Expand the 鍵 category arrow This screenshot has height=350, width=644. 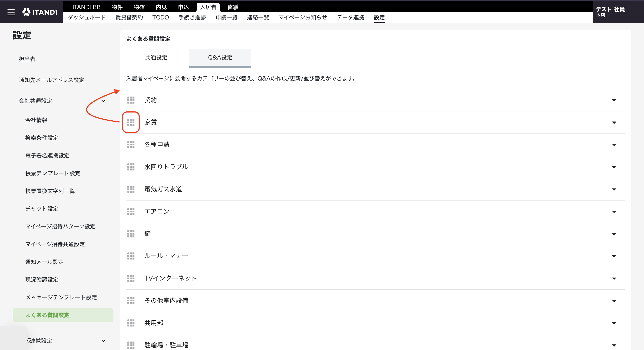tap(614, 234)
